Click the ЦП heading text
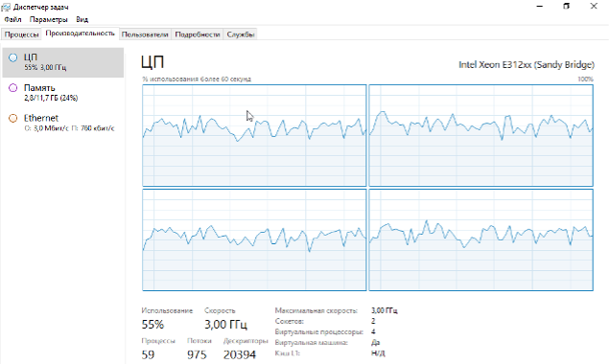Screen dimensions: 610x364 (x=152, y=61)
